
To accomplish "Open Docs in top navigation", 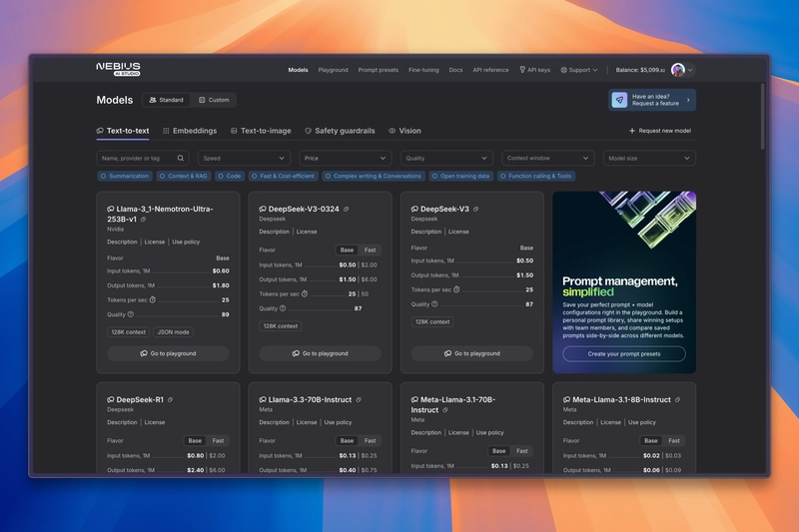I will (x=455, y=70).
